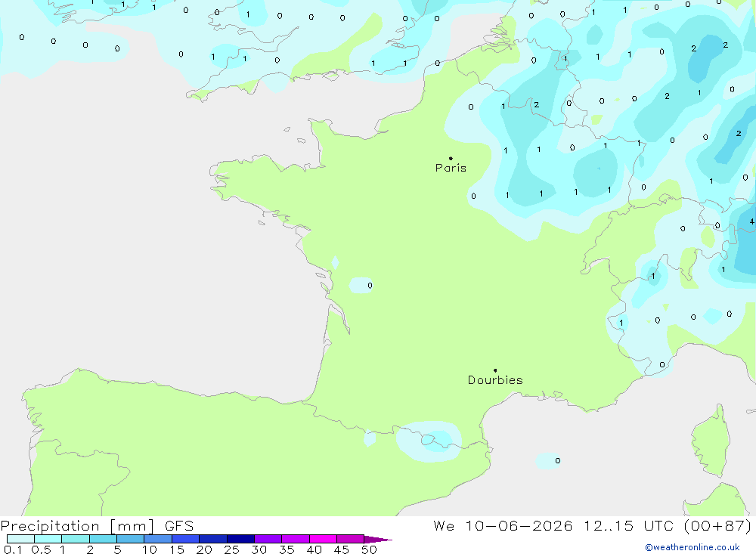Image resolution: width=756 pixels, height=554 pixels.
Task: Pick the 0.1–0.5 mm lightest cyan legend swatch
Action: (x=20, y=539)
